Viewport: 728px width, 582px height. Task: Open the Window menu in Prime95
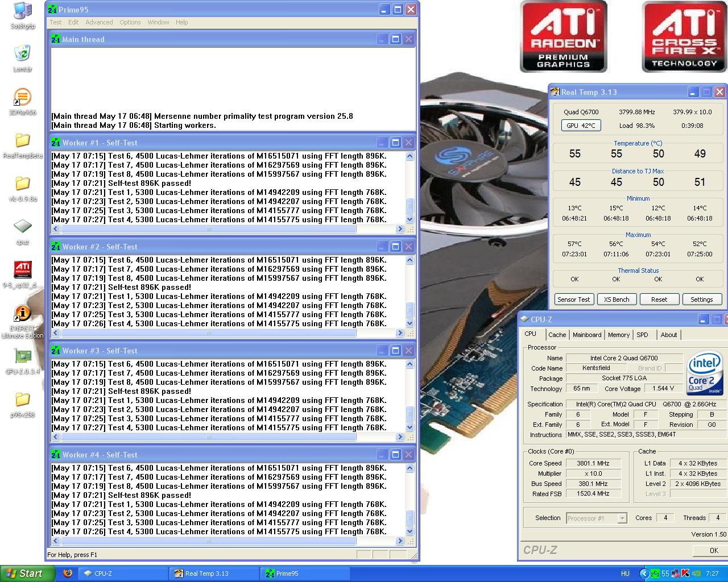pos(158,22)
